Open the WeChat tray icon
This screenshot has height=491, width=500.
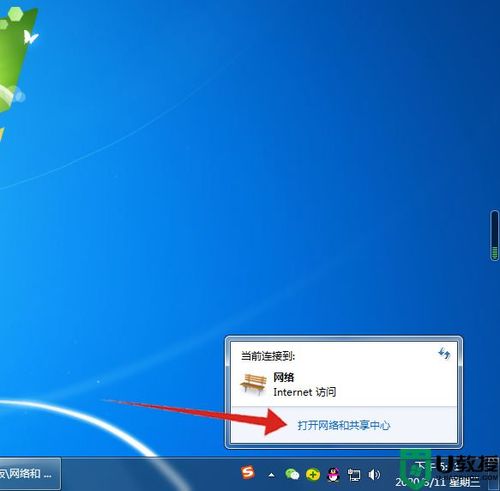(x=292, y=474)
